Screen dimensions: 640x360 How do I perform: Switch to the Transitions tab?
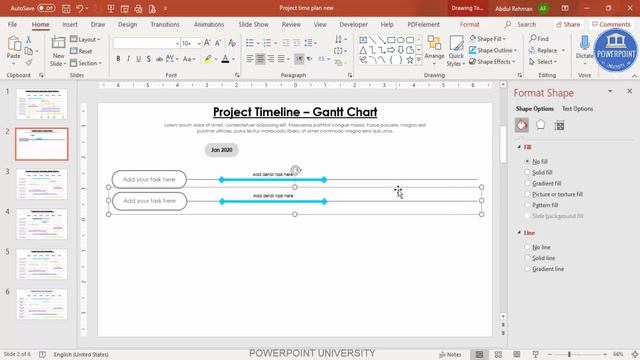pos(165,24)
